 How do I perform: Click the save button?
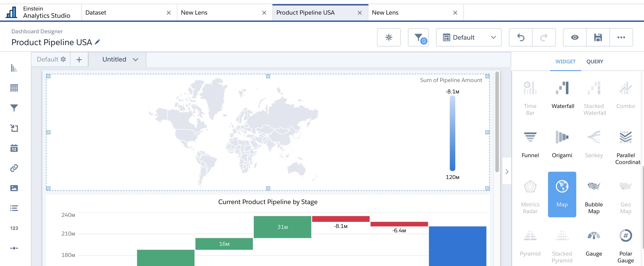[598, 37]
